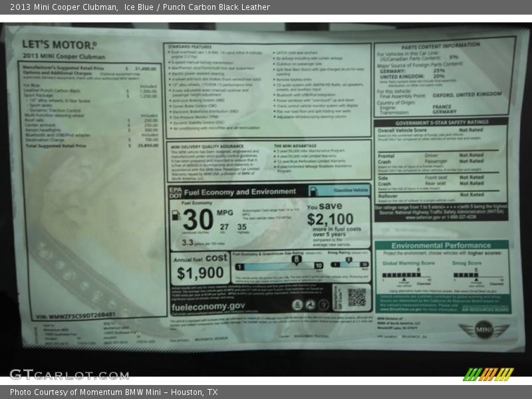
Task: Click the Environmental Performance header
Action: (442, 245)
